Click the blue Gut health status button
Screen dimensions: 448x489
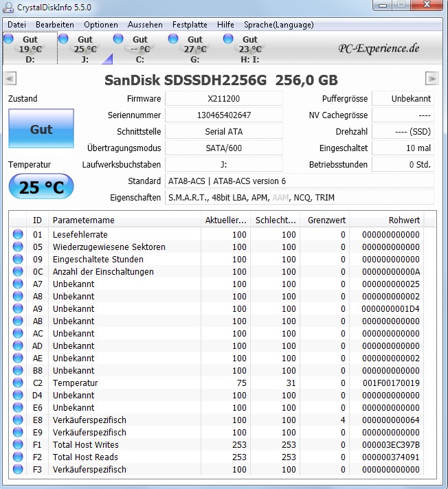pyautogui.click(x=41, y=128)
